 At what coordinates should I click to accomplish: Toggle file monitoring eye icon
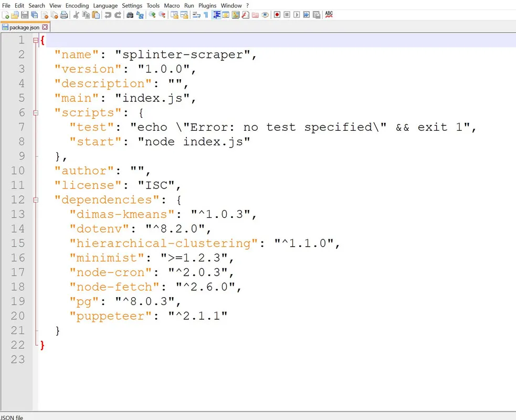point(265,15)
